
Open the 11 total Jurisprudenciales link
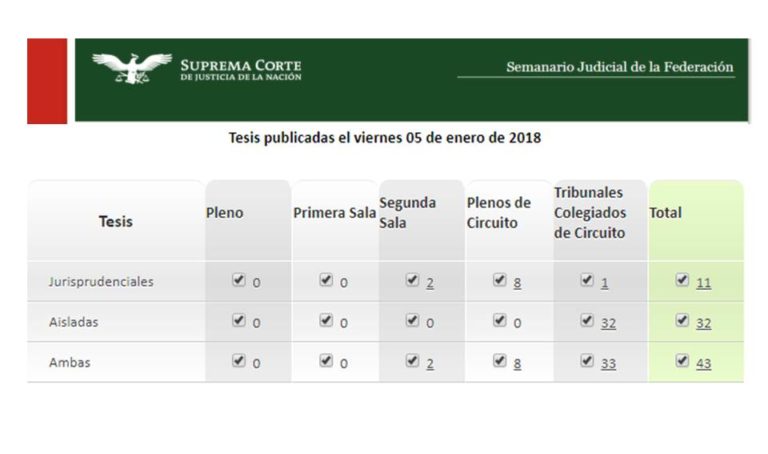pyautogui.click(x=703, y=283)
